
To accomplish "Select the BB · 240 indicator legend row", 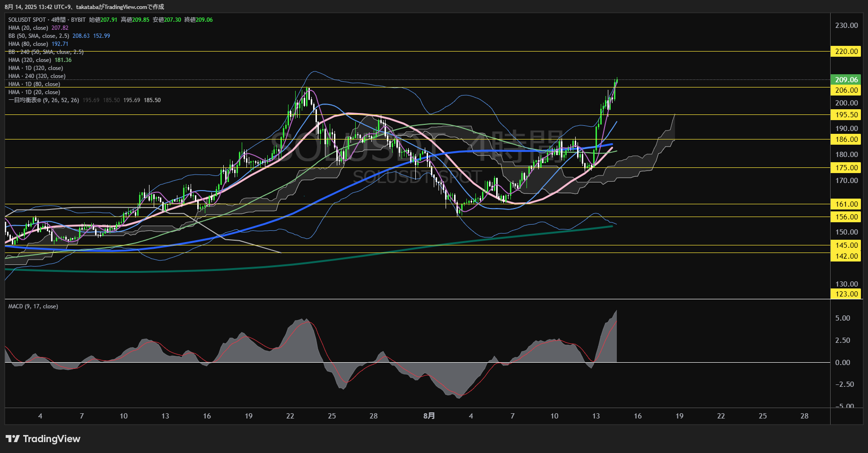I will click(46, 52).
